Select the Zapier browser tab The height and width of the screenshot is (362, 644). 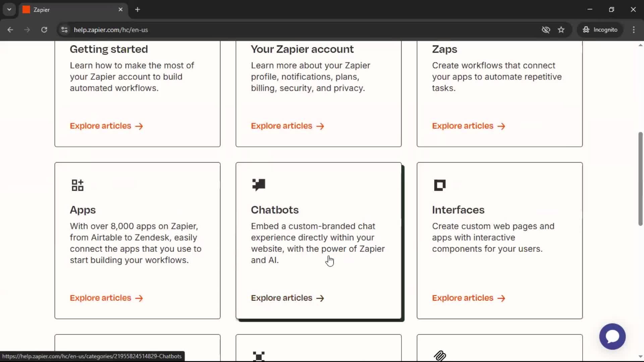point(73,10)
